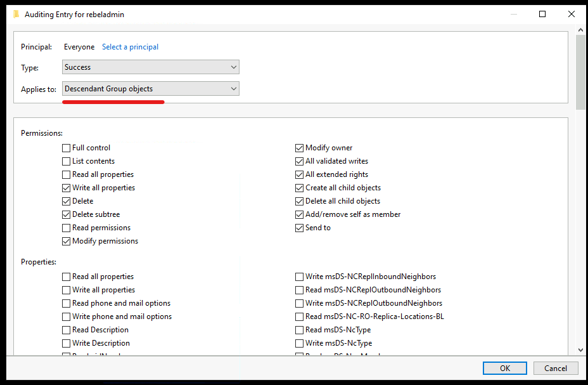The height and width of the screenshot is (385, 588).
Task: Uncheck Write all properties permission
Action: pos(66,188)
